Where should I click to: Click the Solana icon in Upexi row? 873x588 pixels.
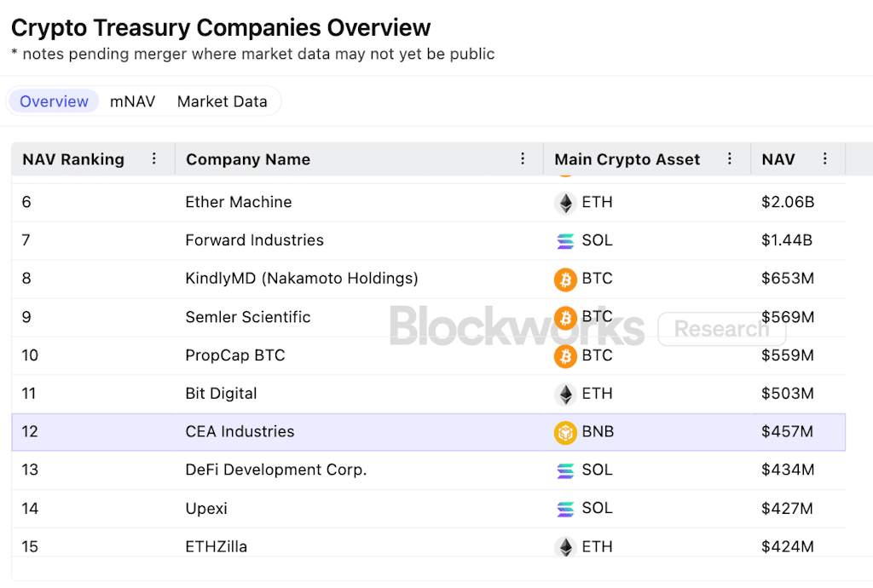coord(564,509)
